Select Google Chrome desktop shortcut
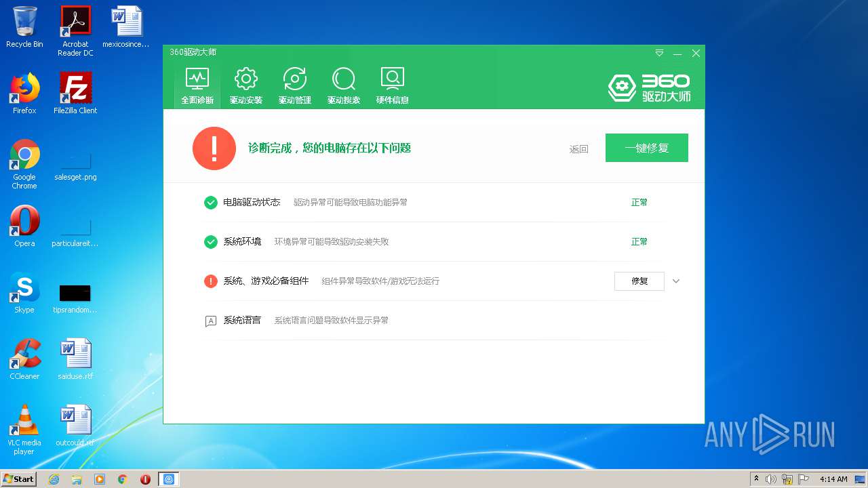This screenshot has height=488, width=868. [24, 164]
